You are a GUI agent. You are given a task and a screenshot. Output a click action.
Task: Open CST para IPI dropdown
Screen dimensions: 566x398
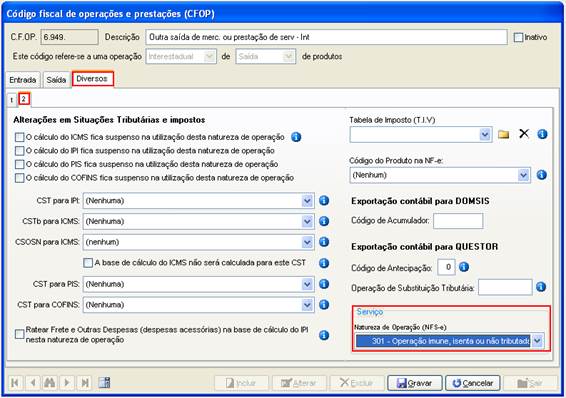[307, 201]
